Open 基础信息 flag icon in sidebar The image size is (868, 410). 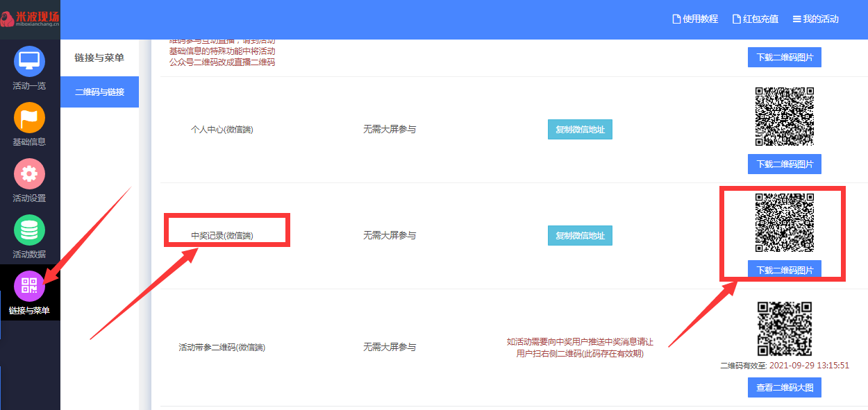29,118
